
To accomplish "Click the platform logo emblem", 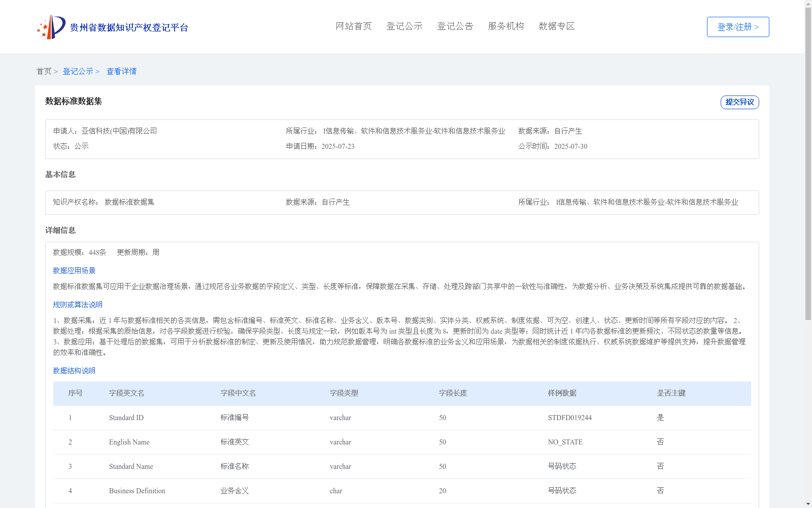I will coord(51,27).
